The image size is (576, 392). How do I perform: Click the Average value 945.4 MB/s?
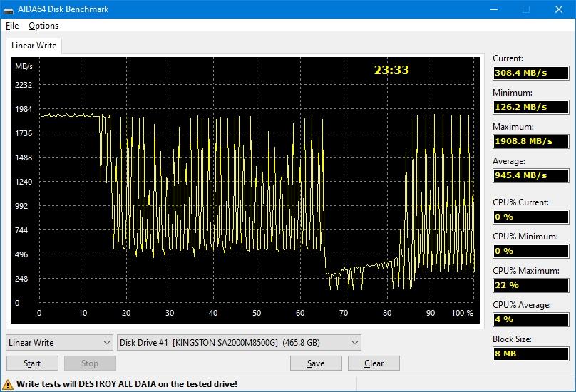531,175
